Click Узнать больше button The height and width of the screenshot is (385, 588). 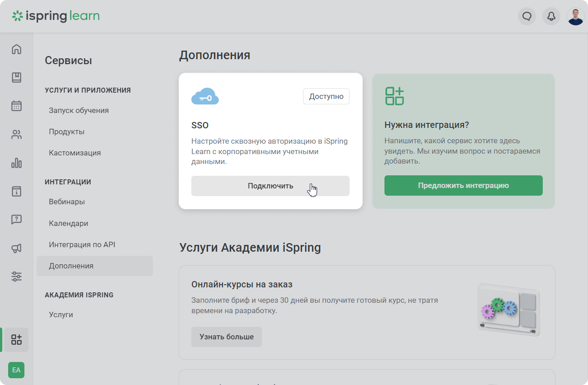pos(227,337)
